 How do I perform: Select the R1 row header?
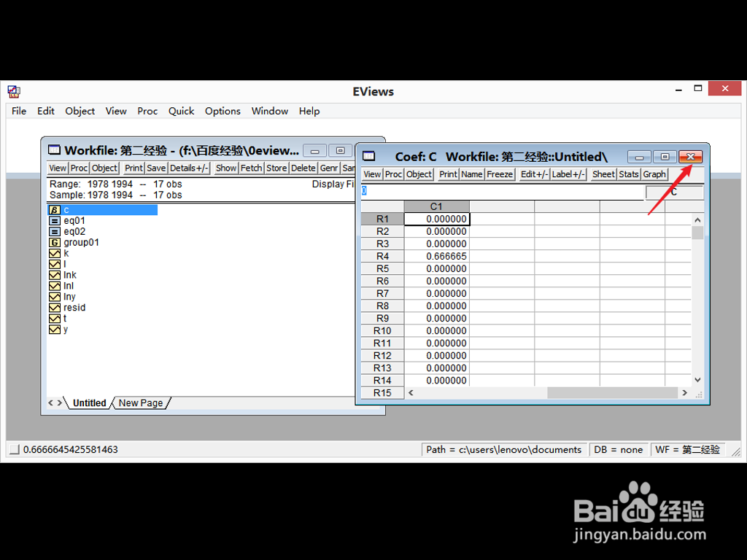coord(382,219)
